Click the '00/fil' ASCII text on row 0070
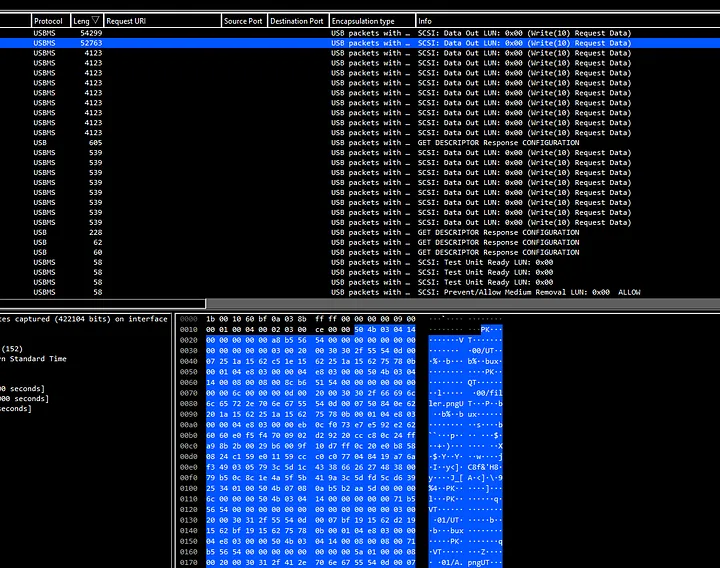720x568 pixels. [x=489, y=393]
